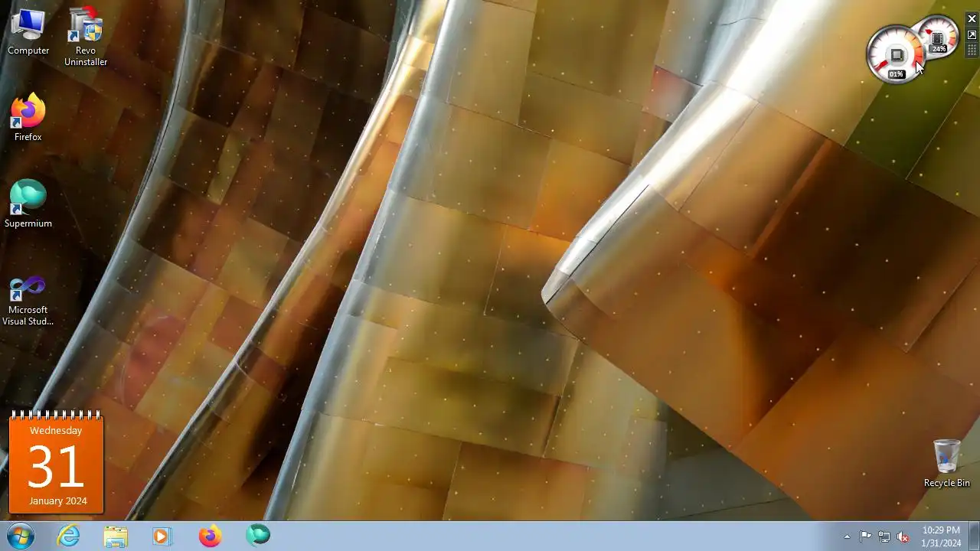Open the muted volume tray icon
Image resolution: width=980 pixels, height=551 pixels.
click(903, 536)
